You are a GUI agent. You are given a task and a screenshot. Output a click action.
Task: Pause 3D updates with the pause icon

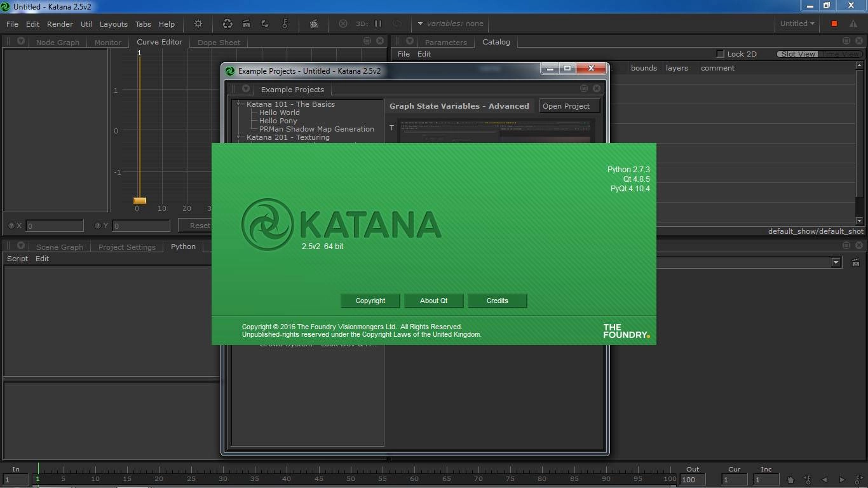378,24
